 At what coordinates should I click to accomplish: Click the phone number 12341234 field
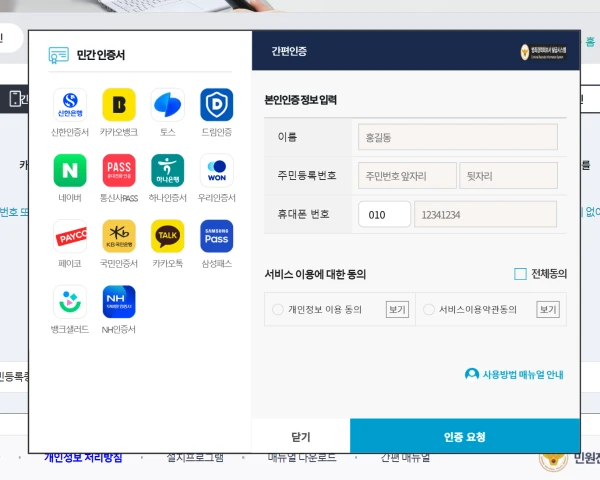click(485, 214)
